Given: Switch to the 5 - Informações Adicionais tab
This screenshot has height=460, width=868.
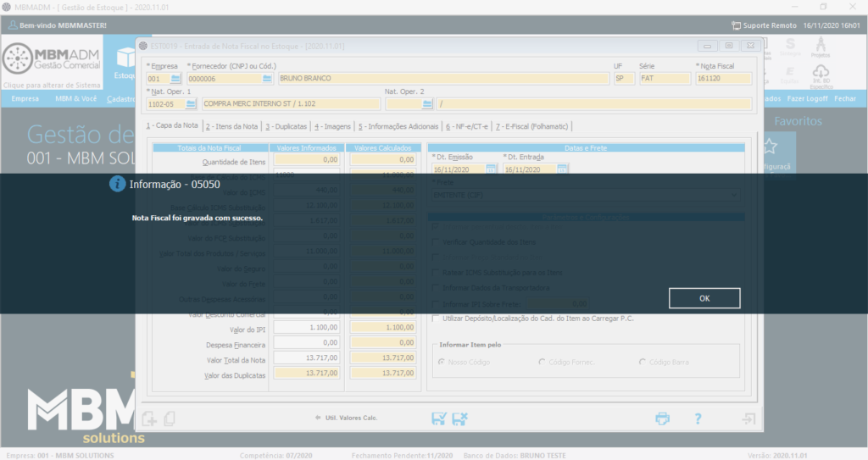Looking at the screenshot, I should pos(398,126).
